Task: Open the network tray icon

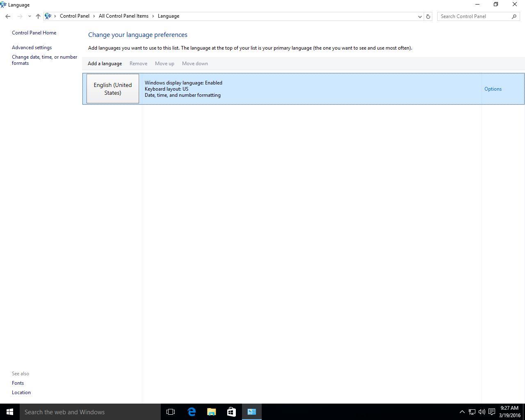Action: [472, 412]
